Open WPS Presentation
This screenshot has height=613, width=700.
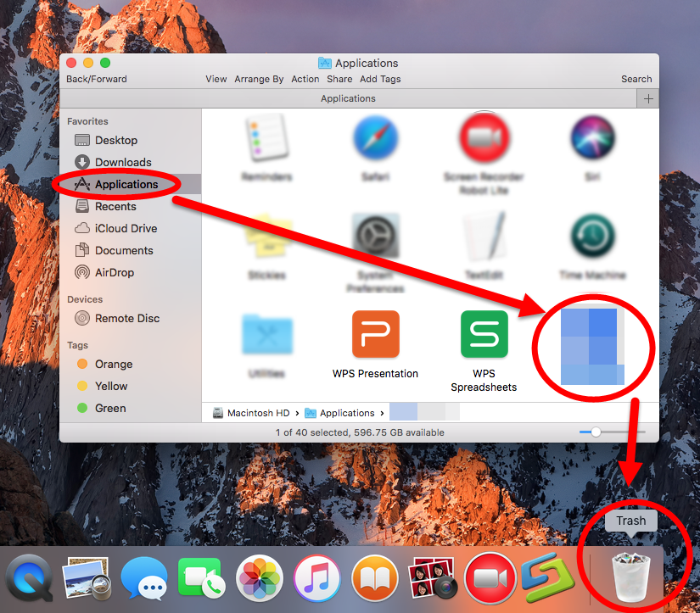tap(376, 334)
